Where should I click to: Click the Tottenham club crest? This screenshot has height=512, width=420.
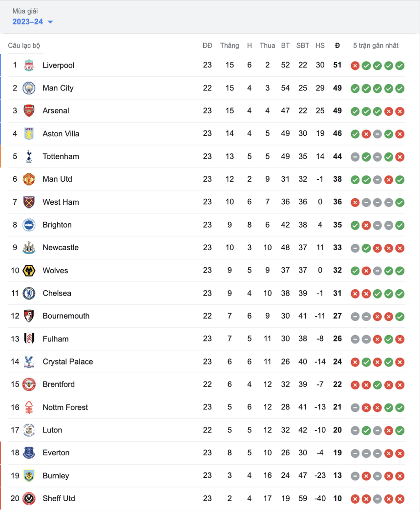(29, 156)
